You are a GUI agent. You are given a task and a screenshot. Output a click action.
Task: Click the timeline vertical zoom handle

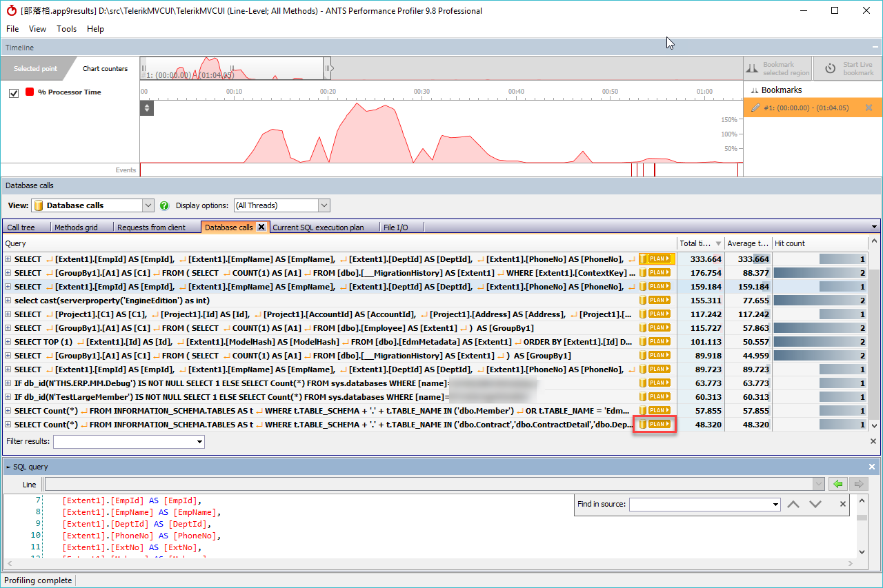click(x=146, y=108)
